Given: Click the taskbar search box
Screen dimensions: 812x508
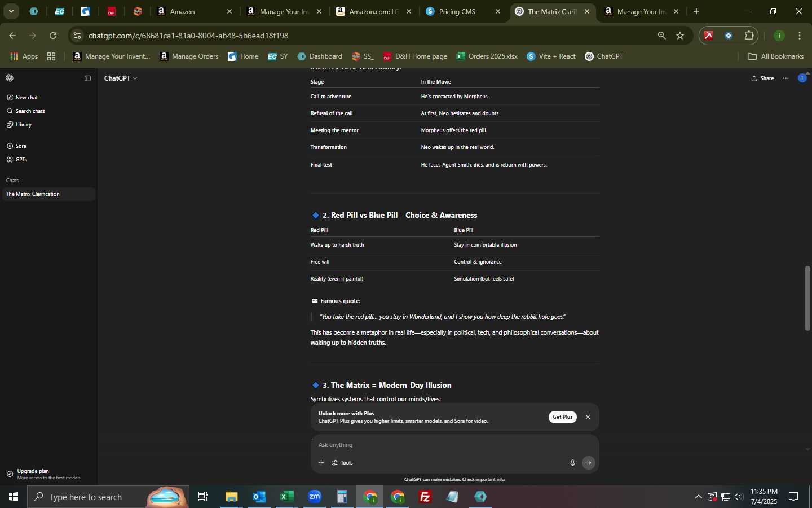Looking at the screenshot, I should click(108, 497).
